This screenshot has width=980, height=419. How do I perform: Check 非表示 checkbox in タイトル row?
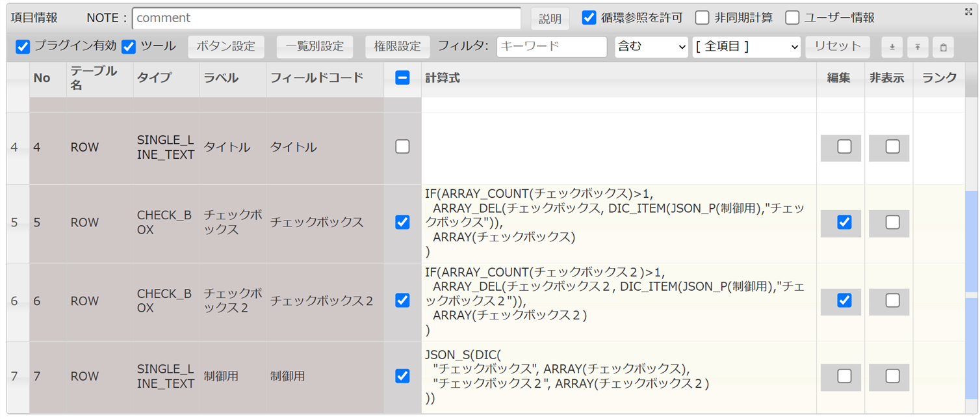click(892, 147)
